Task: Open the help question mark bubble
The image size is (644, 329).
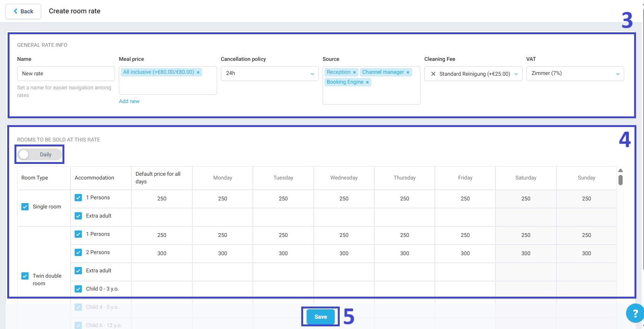Action: (635, 313)
